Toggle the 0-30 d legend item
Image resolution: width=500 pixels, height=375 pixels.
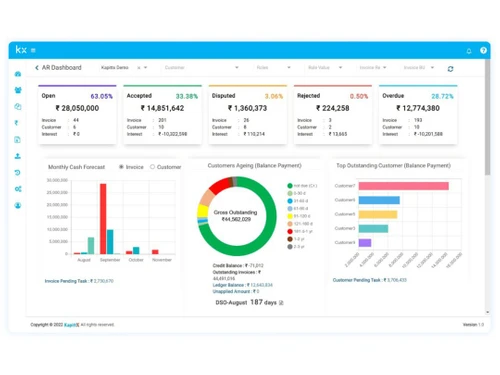pos(296,193)
